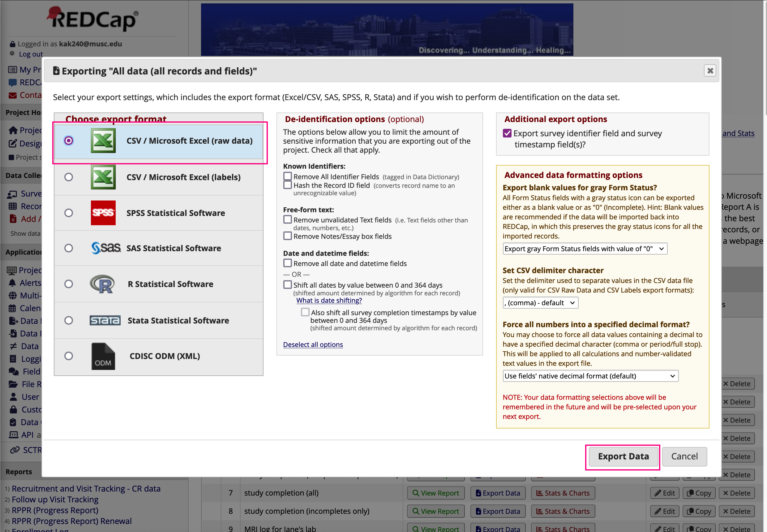
Task: Check Remove all date and datetime fields
Action: point(287,263)
